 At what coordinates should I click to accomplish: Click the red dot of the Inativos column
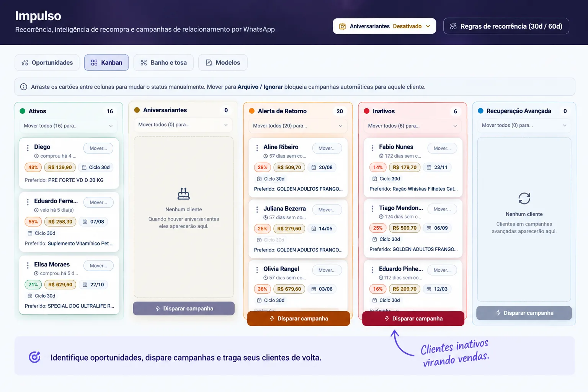(x=367, y=111)
